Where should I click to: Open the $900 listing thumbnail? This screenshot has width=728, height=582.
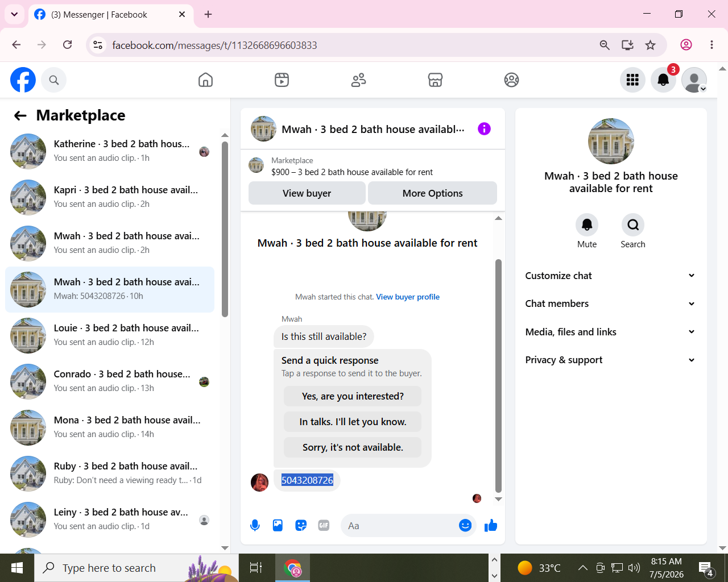click(x=257, y=165)
